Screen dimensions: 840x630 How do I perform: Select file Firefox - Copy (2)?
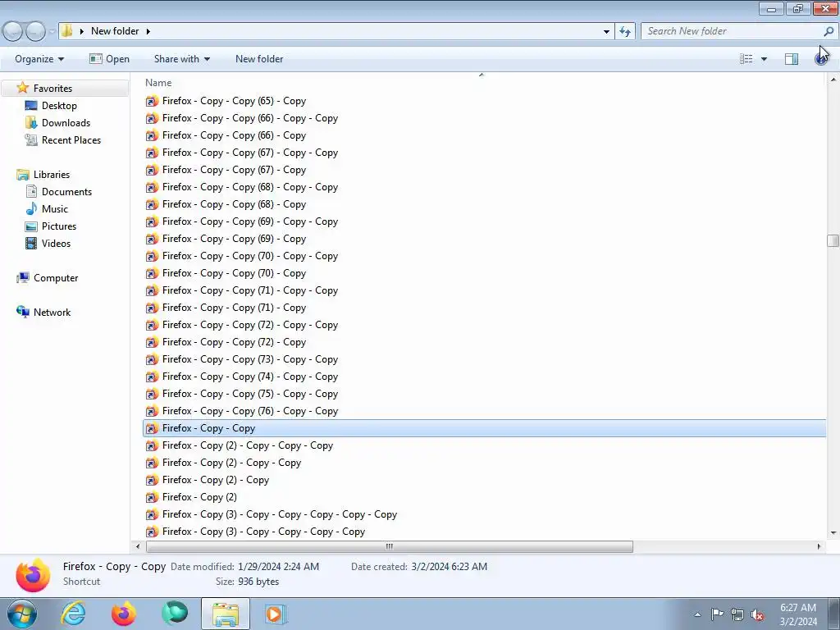tap(191, 497)
